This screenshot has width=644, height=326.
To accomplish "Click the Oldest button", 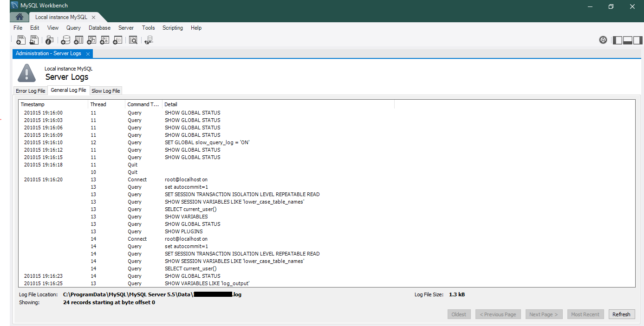I will (459, 314).
